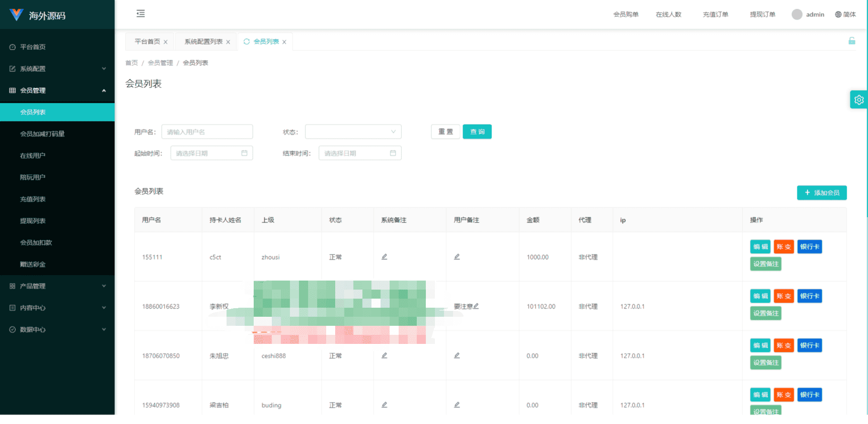Click refresh icon on 会员列表 tab
Screen dimensions: 868x424
point(246,42)
